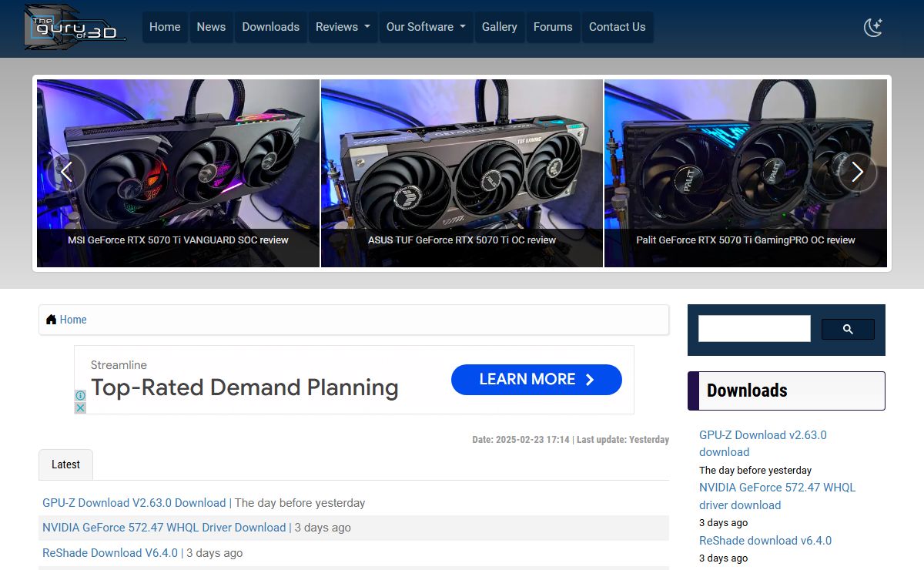Open sidebar NVIDIA GeForce 572.47 WHQL driver link

(x=777, y=496)
